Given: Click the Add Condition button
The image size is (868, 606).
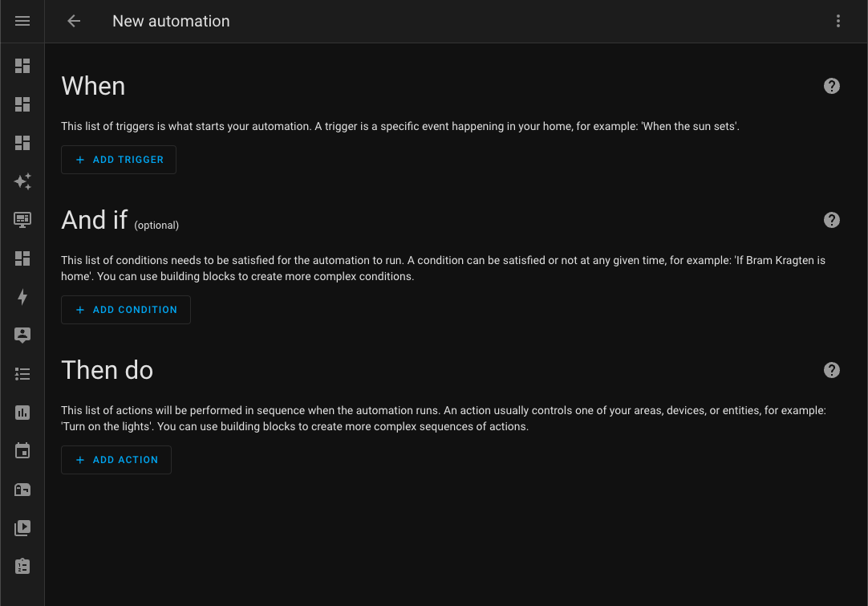Looking at the screenshot, I should [126, 310].
